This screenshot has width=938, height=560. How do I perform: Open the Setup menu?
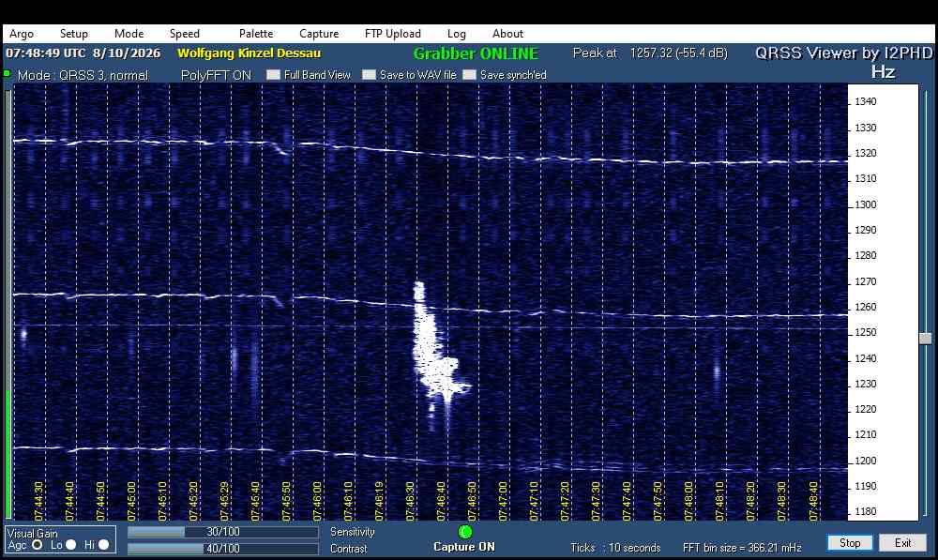pyautogui.click(x=73, y=34)
